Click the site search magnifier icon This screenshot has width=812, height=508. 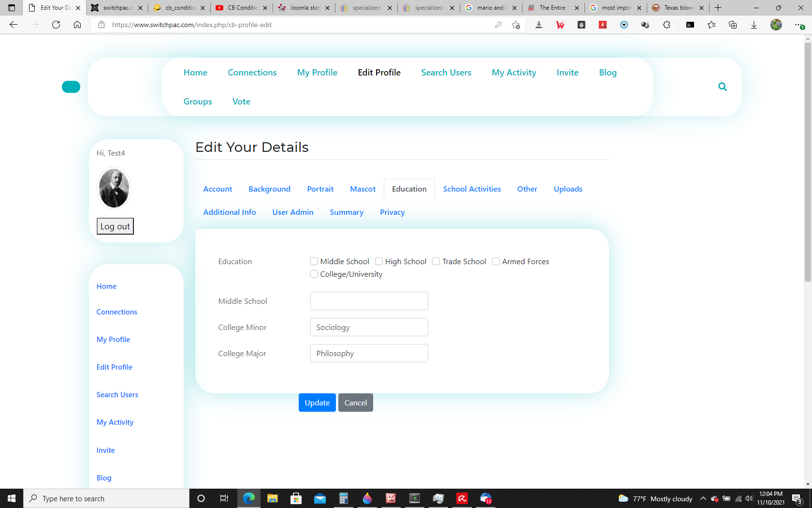(x=723, y=87)
